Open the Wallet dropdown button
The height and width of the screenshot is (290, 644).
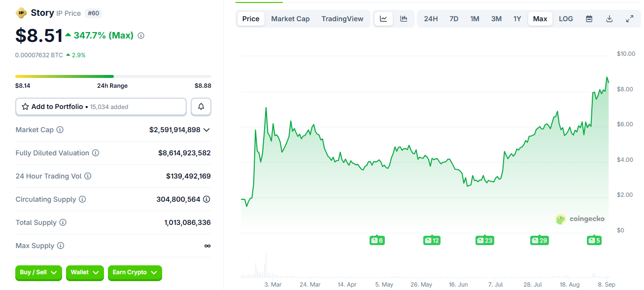[x=85, y=272]
